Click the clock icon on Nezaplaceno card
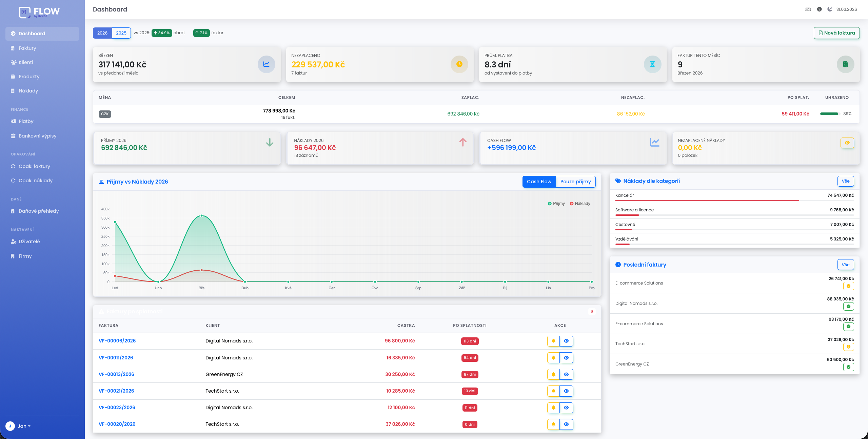Viewport: 868px width, 439px height. point(459,64)
